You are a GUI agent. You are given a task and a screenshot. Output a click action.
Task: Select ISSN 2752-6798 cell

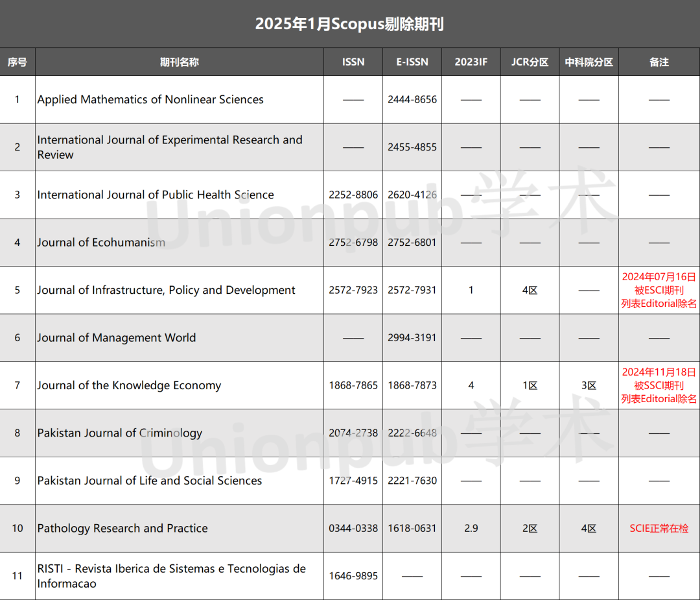click(353, 243)
